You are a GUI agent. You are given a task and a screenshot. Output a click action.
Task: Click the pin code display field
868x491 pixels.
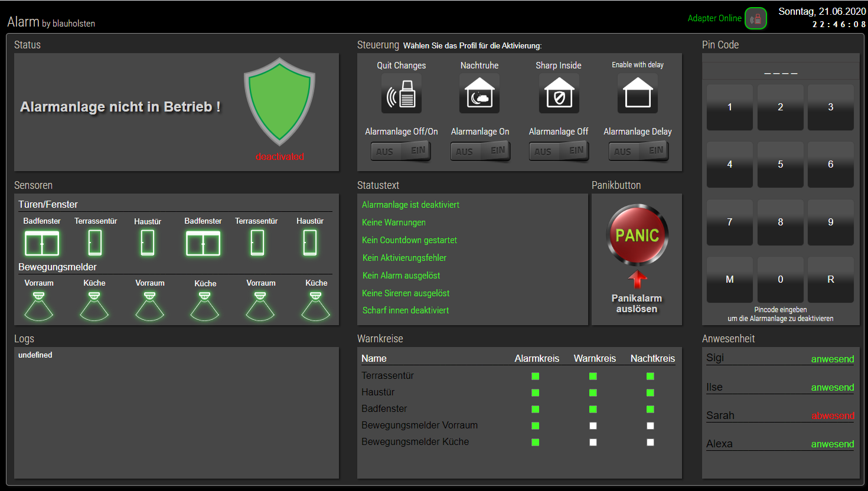[x=781, y=71]
